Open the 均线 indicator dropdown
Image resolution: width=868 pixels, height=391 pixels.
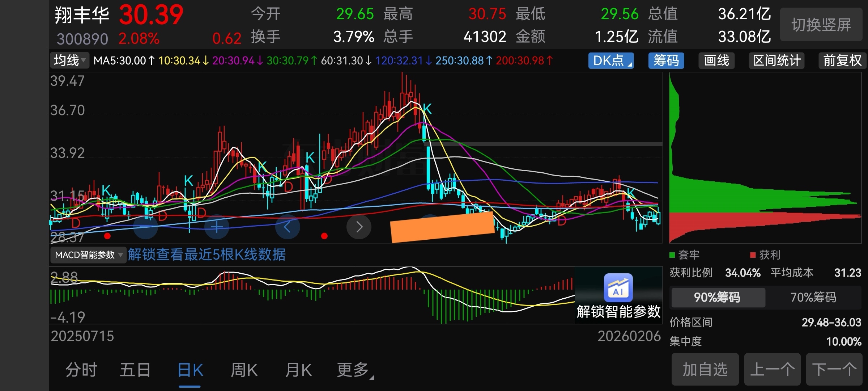coord(69,60)
